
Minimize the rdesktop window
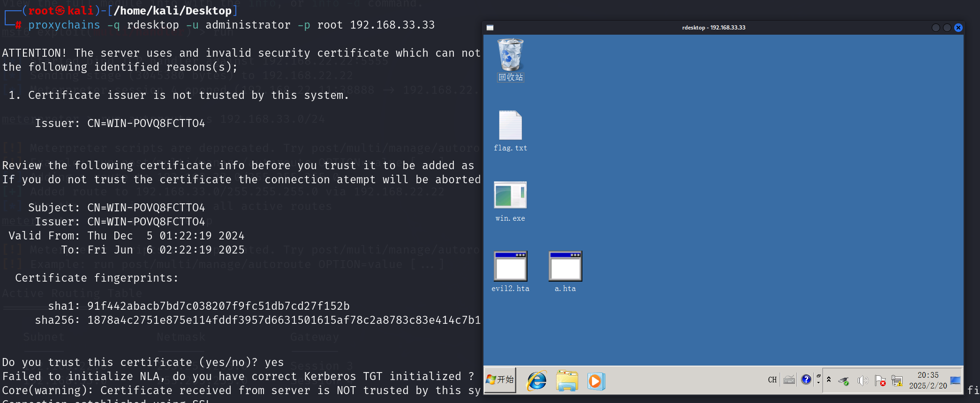[936, 28]
